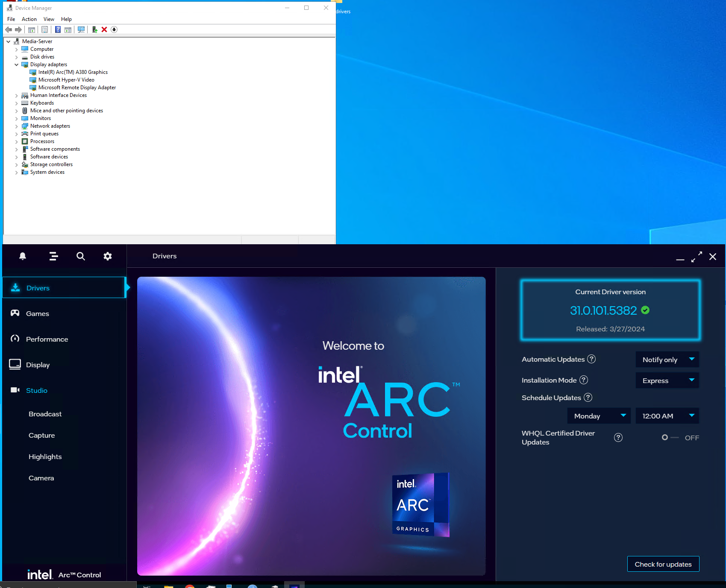Select the Studio camera section icon
Viewport: 726px width, 588px height.
coord(15,390)
